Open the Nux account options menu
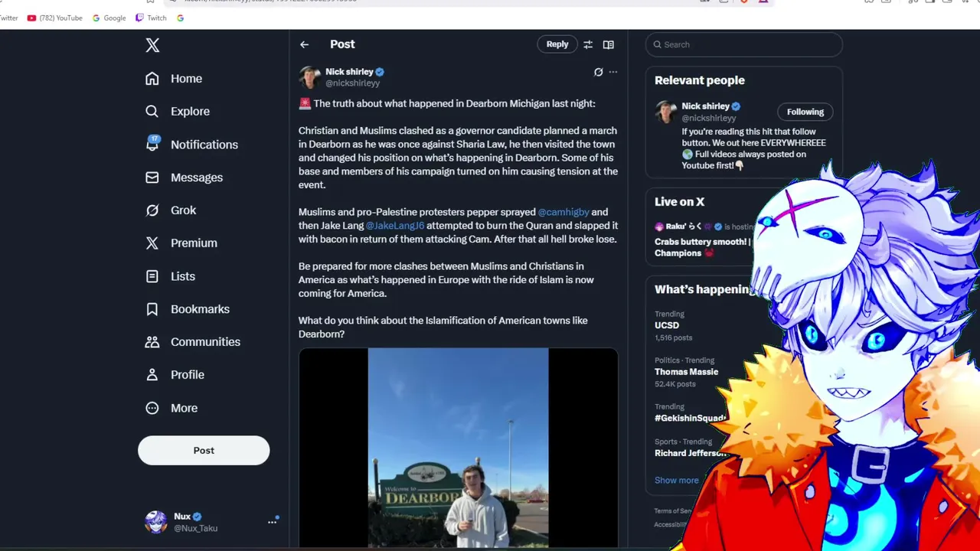This screenshot has height=551, width=980. coord(272,522)
